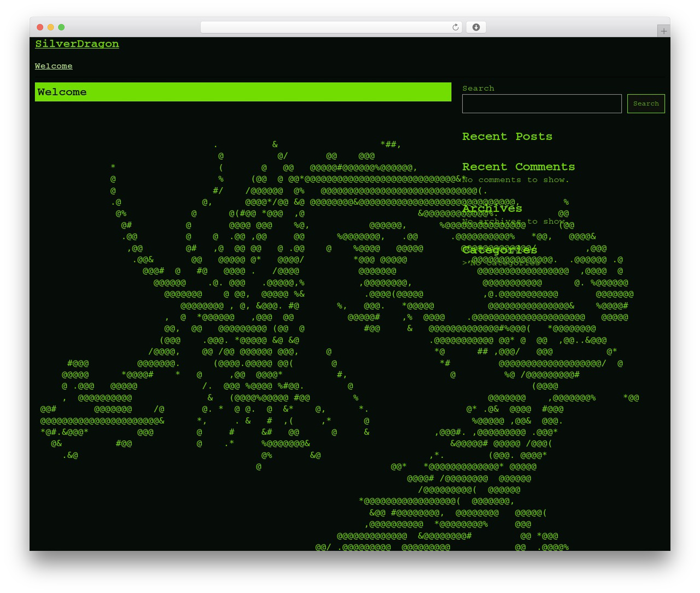Select the Recent Comments sidebar heading
The image size is (700, 593).
click(x=518, y=167)
